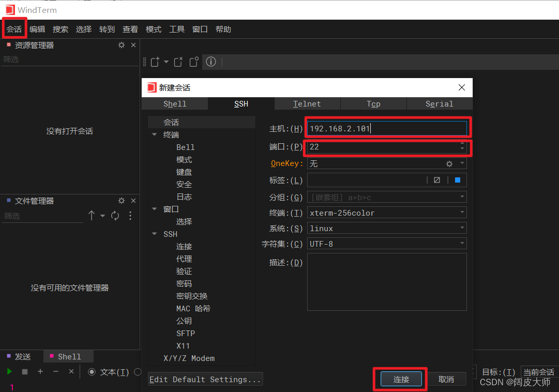
Task: Select the 文本 radio button
Action: pos(92,372)
